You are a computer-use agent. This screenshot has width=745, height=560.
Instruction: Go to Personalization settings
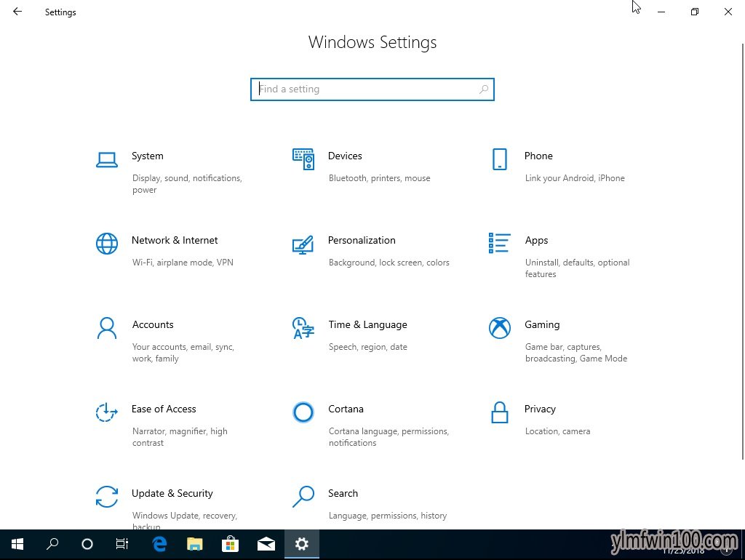coord(362,240)
